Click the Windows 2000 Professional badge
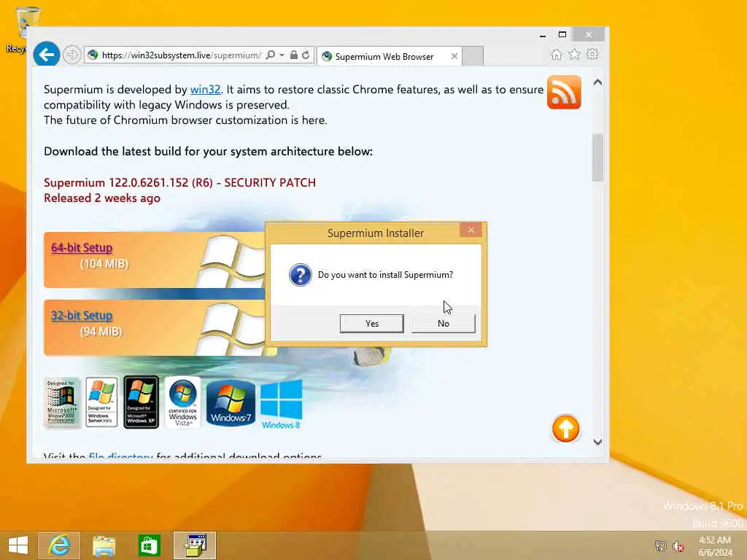This screenshot has width=747, height=560. click(62, 402)
